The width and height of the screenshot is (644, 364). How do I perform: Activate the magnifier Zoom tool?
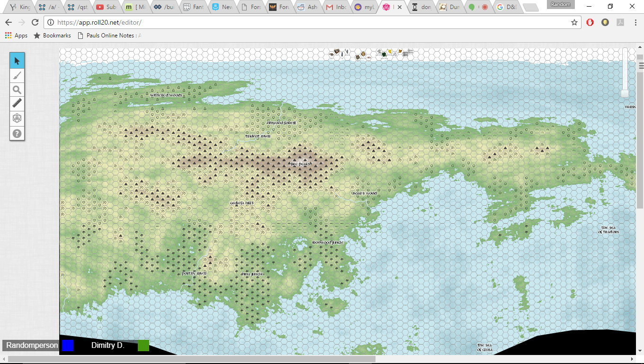click(x=17, y=90)
